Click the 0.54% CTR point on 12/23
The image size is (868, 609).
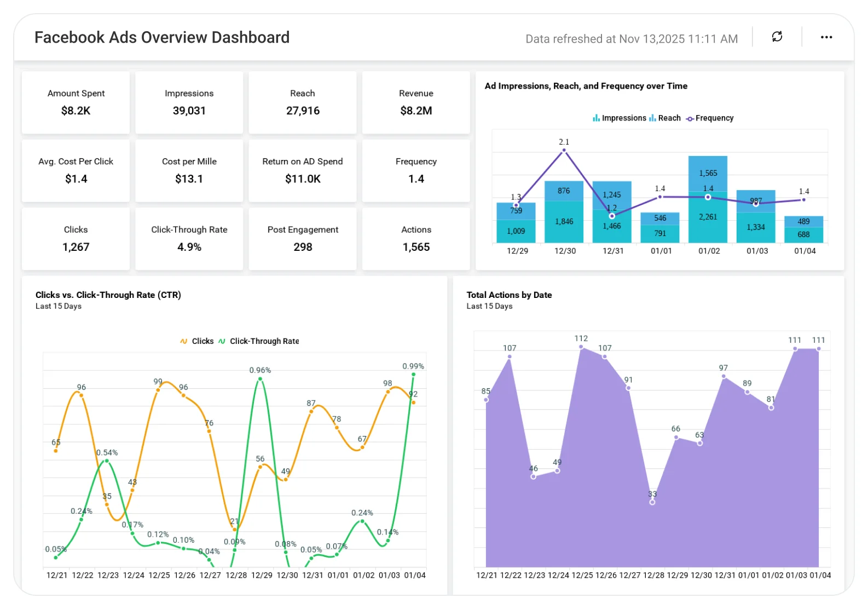point(107,461)
